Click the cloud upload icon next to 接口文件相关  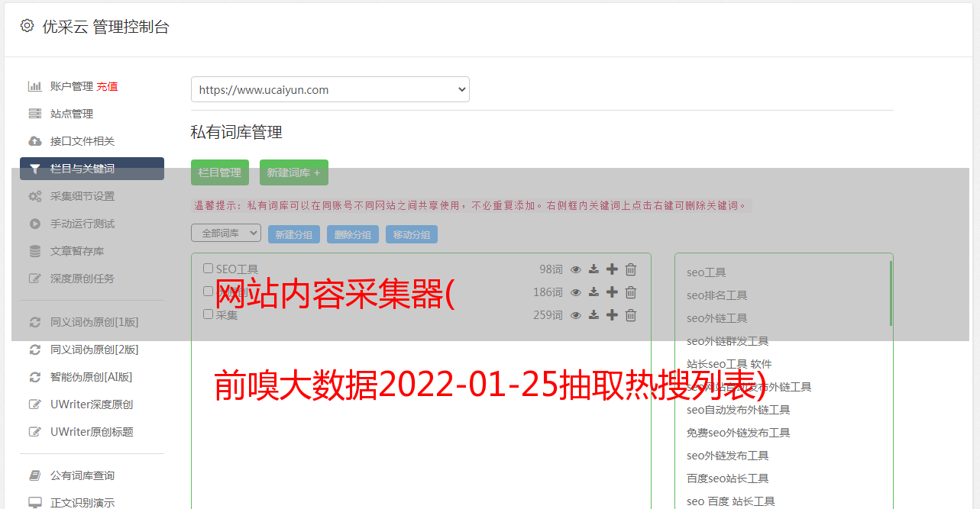34,141
